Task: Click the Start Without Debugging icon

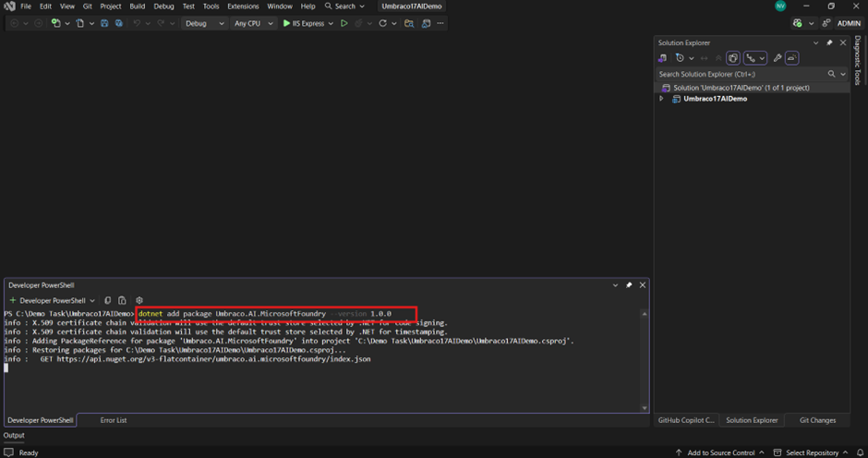Action: [344, 23]
